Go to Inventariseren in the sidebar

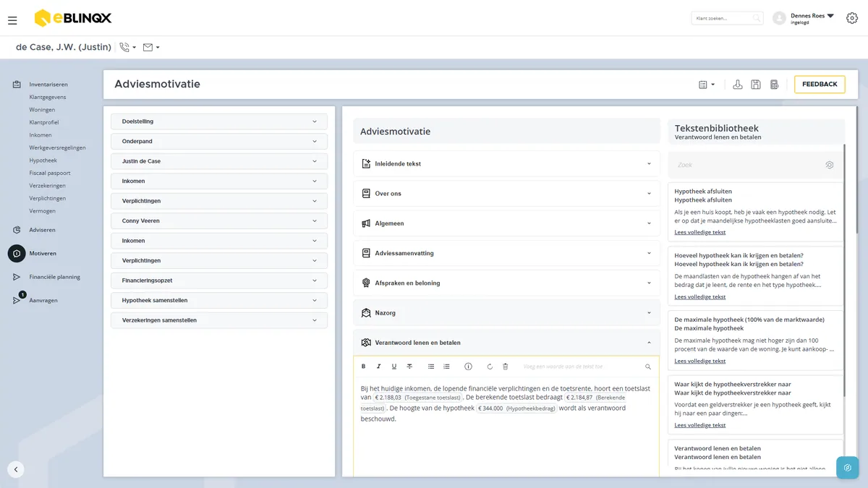point(48,85)
